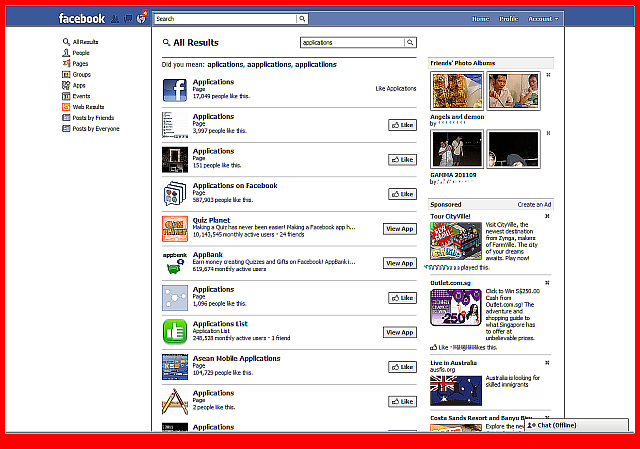
Task: Close the Live in Australia ad
Action: [x=547, y=363]
